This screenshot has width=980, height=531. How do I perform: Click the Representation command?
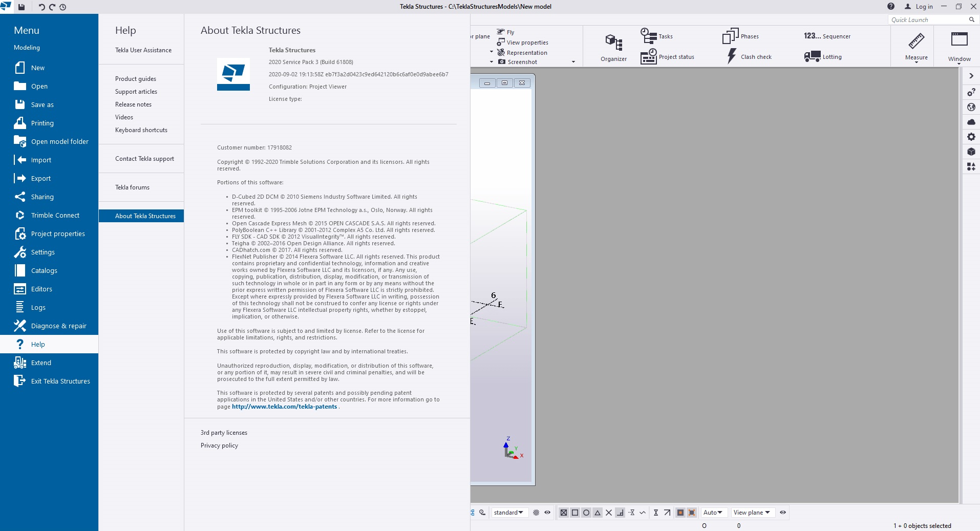tap(522, 53)
